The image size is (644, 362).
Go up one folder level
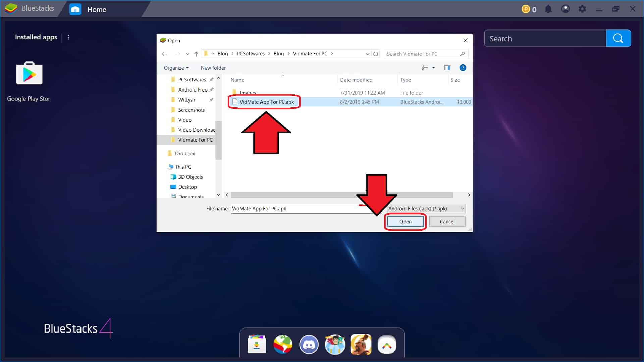pos(196,54)
